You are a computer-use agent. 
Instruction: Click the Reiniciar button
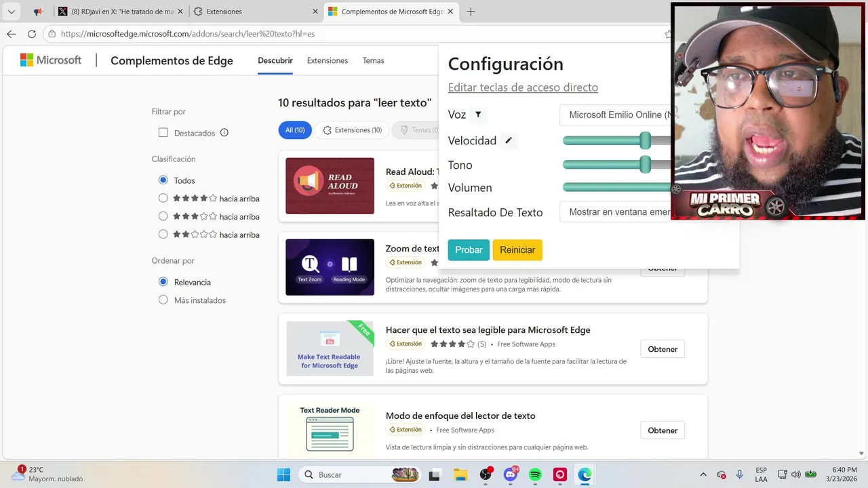tap(517, 250)
